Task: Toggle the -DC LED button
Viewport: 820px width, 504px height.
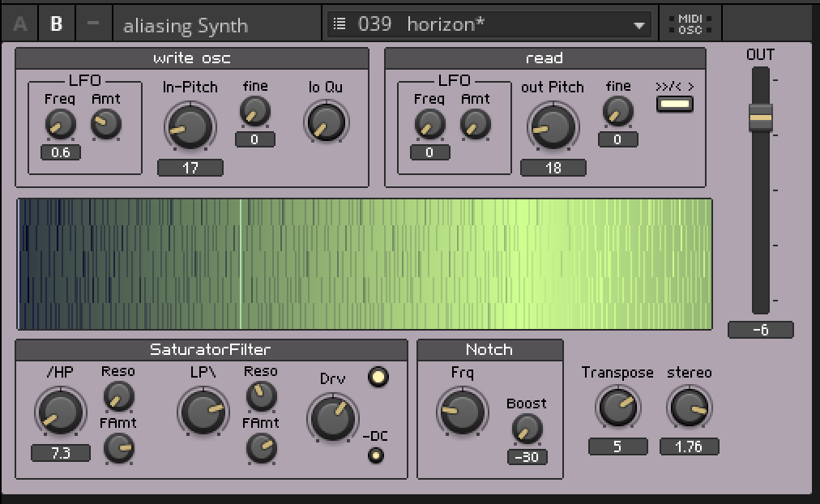Action: pos(375,455)
